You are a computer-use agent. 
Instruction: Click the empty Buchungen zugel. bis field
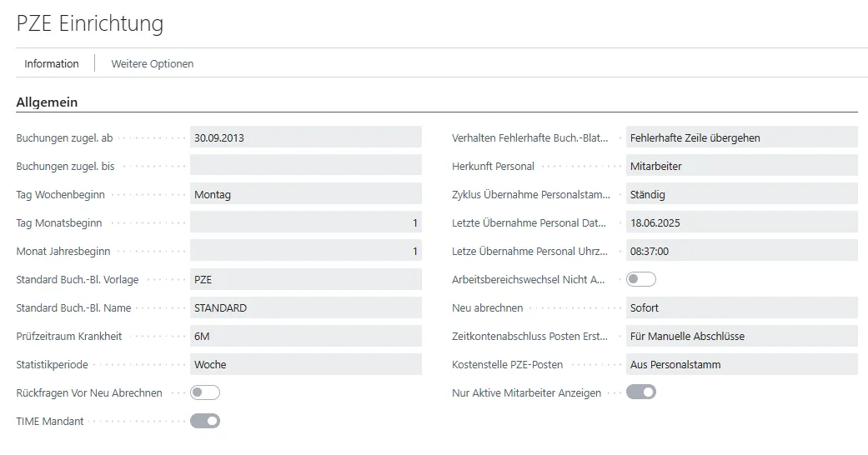pyautogui.click(x=305, y=166)
